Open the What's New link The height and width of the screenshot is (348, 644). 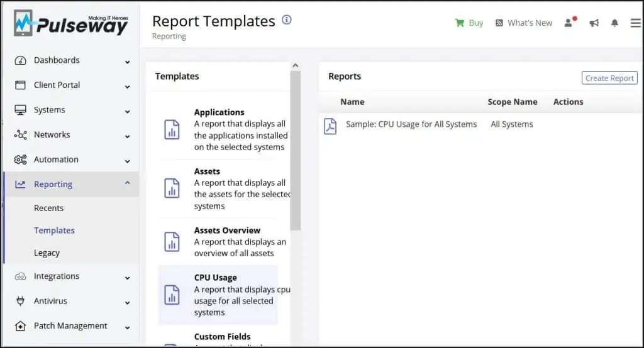530,23
